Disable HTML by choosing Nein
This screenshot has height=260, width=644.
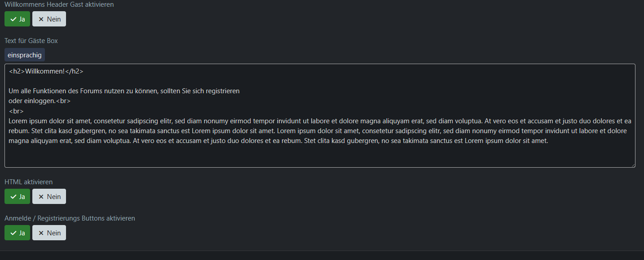coord(49,197)
